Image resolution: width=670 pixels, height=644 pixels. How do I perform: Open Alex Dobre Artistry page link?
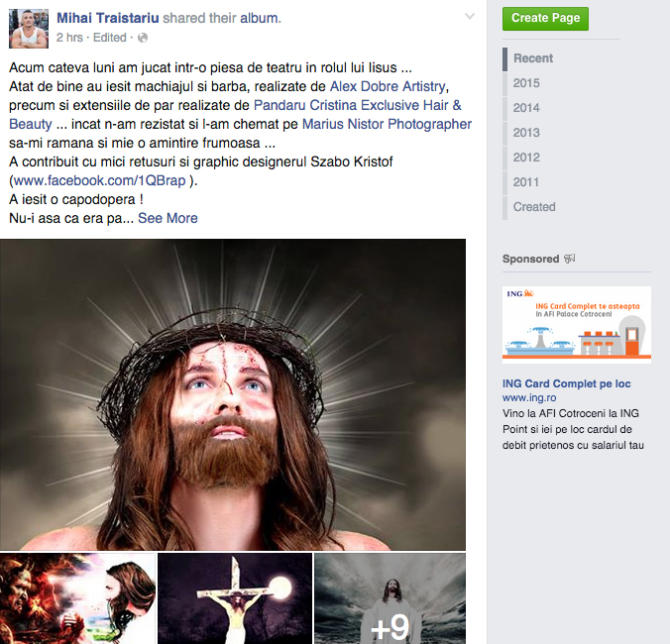pos(388,86)
